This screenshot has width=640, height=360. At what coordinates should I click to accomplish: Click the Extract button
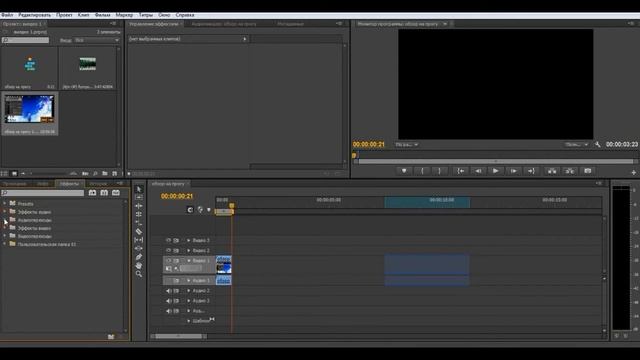pyautogui.click(x=569, y=171)
